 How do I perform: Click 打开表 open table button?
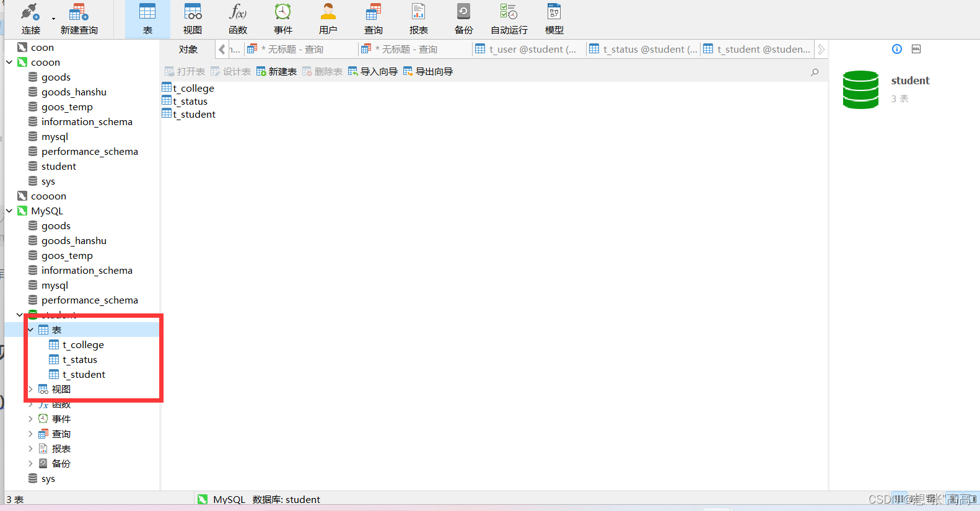185,72
